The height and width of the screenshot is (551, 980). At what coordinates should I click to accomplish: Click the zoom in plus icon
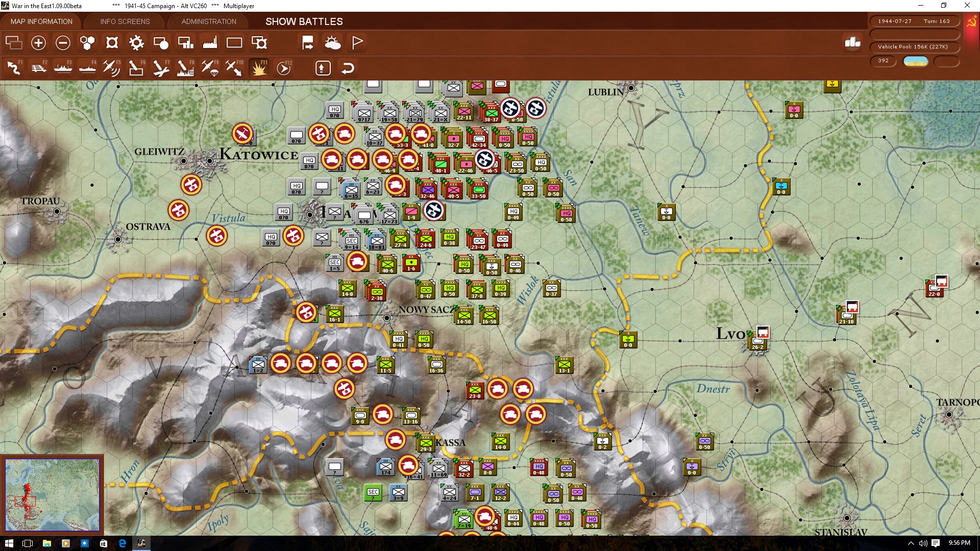38,43
